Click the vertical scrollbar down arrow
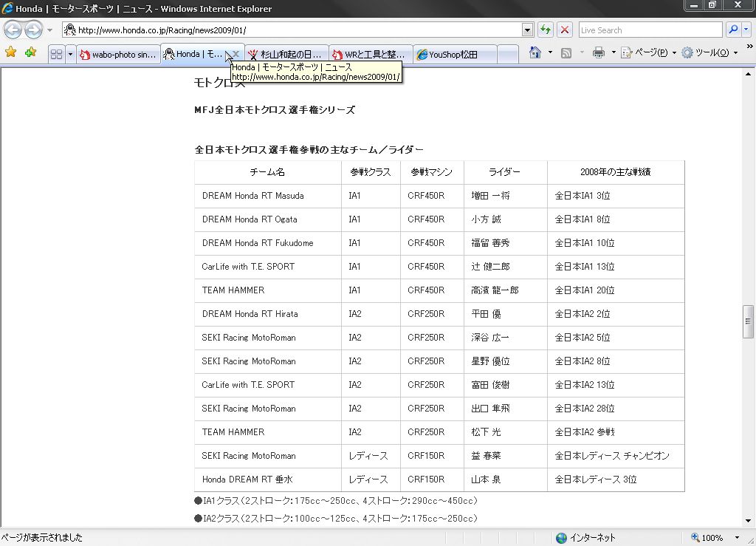756x546 pixels. pyautogui.click(x=748, y=520)
